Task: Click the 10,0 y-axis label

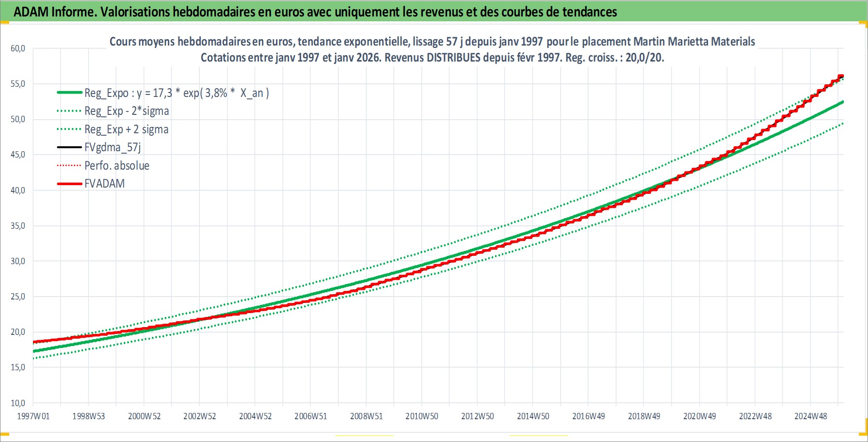Action: (18, 403)
